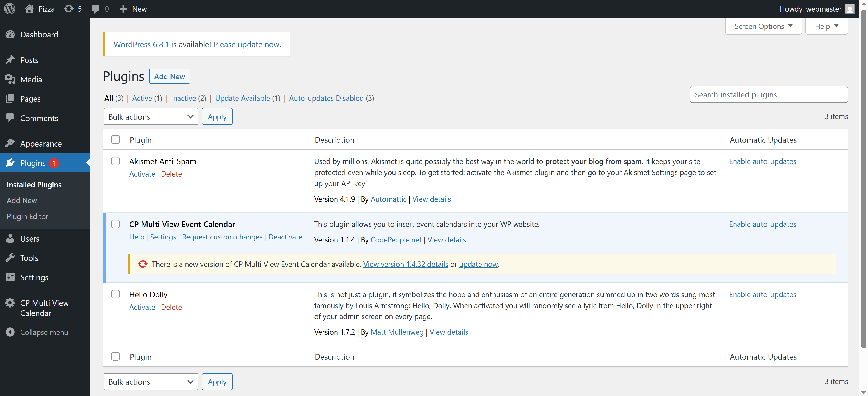
Task: Open the updates icon showing 5
Action: coord(69,9)
